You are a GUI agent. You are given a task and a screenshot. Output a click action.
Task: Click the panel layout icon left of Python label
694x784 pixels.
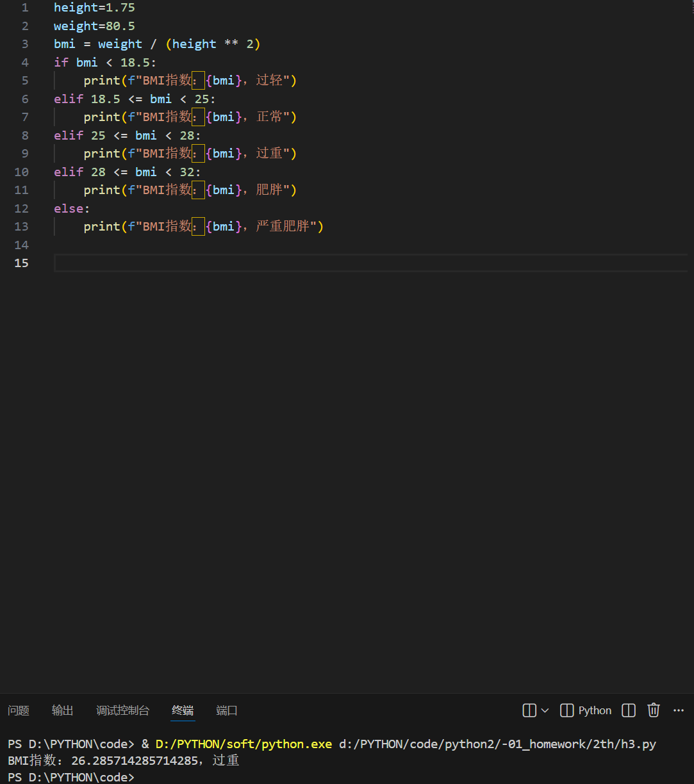566,710
